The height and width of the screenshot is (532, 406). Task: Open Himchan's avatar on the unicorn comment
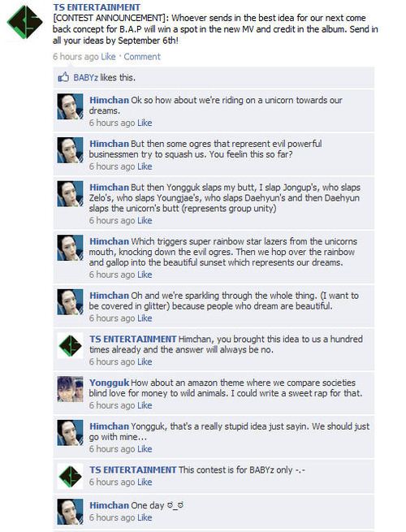click(70, 106)
